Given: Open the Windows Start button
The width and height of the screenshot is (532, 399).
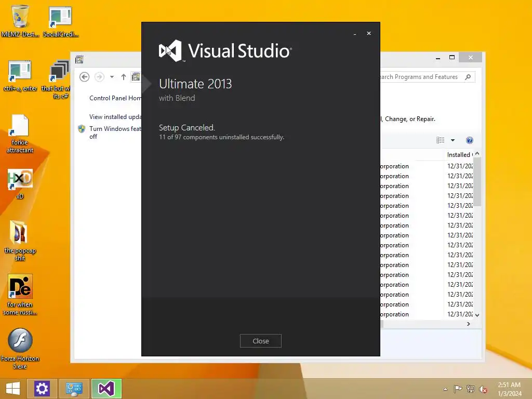Looking at the screenshot, I should [x=13, y=389].
